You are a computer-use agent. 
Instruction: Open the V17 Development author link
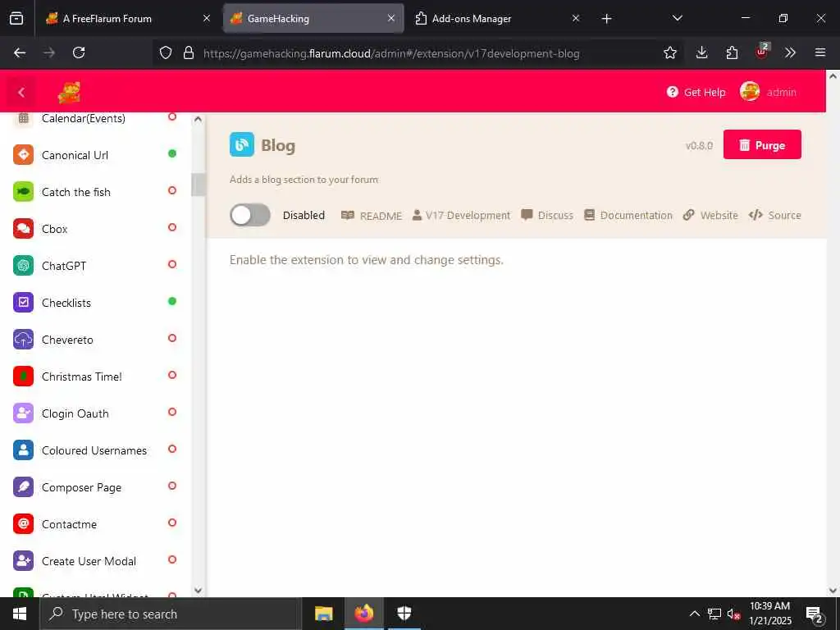tap(461, 216)
